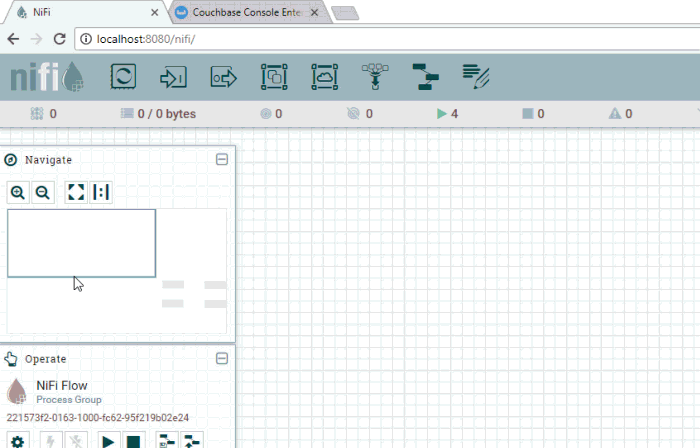Select the Input Port toolbar icon
This screenshot has height=448, width=700.
(x=173, y=77)
